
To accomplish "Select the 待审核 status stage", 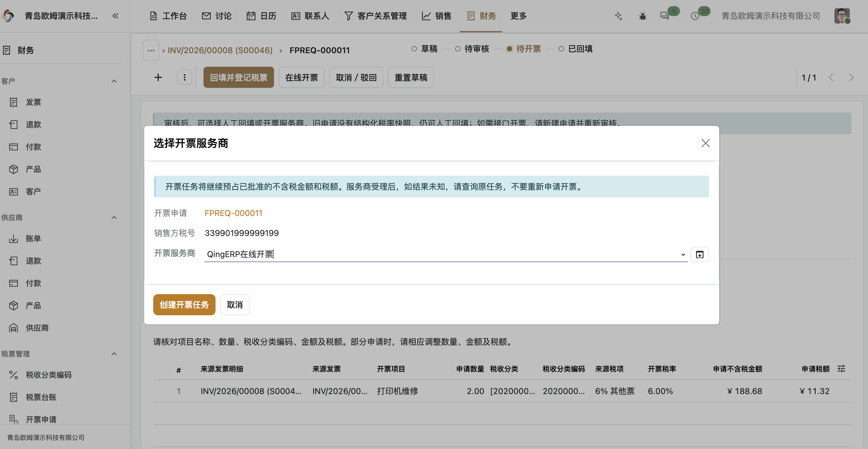I will point(472,49).
